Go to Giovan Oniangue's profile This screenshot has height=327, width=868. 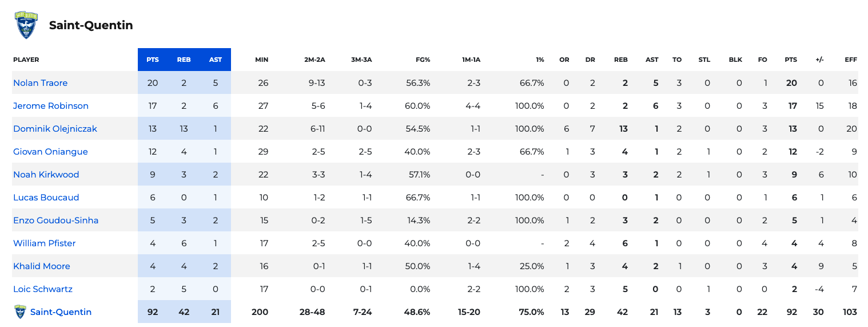(50, 152)
